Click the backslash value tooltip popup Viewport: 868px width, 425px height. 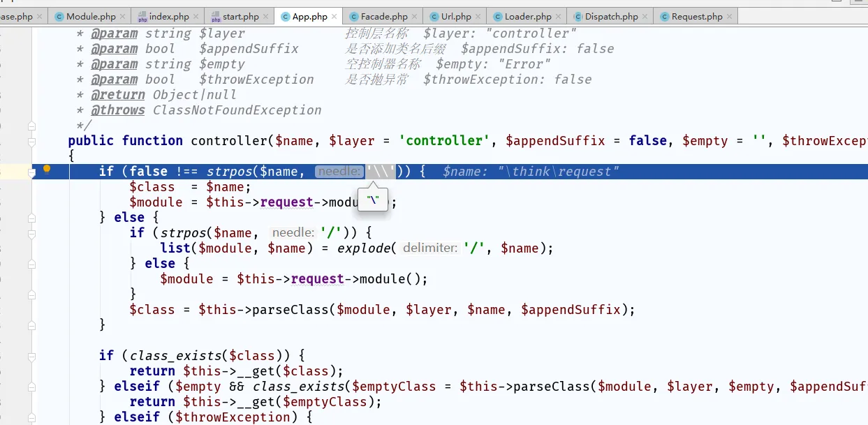click(374, 200)
